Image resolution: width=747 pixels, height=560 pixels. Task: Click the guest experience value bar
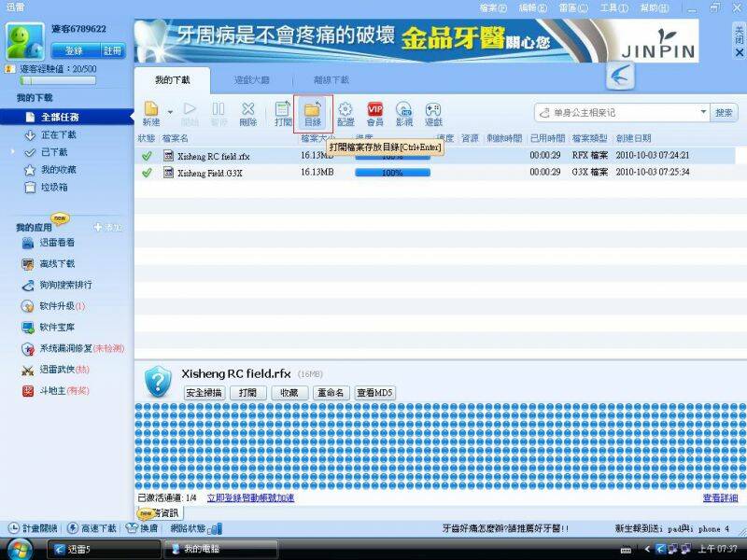58,81
